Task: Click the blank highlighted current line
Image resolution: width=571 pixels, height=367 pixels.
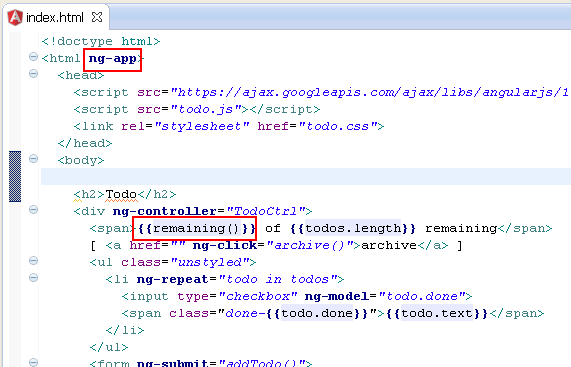Action: (306, 177)
